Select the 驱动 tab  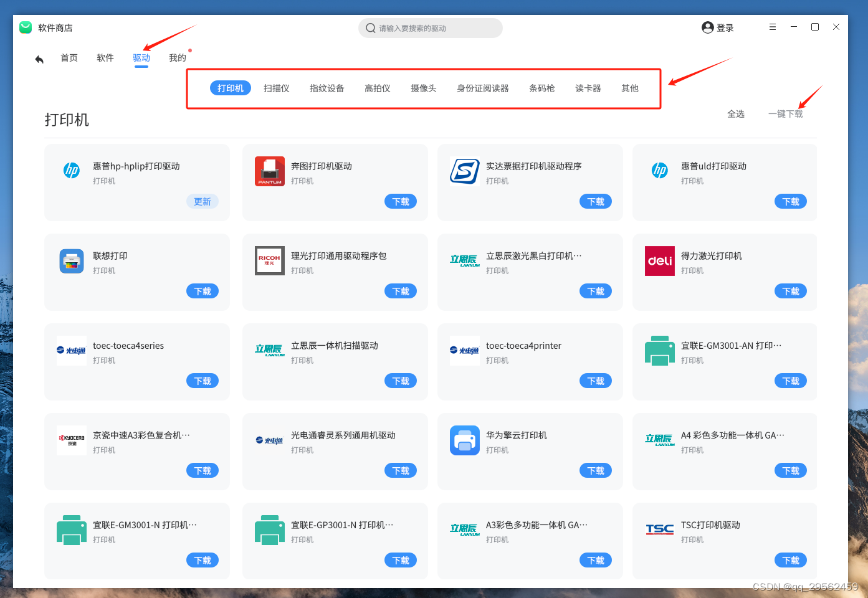141,58
